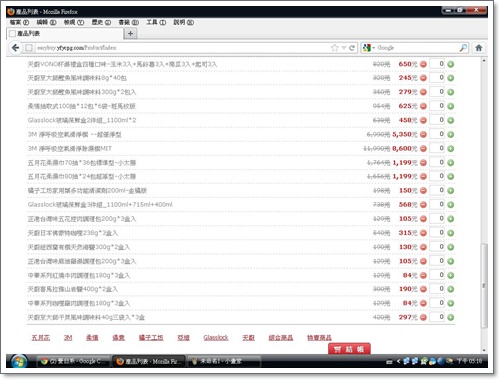Click the plus icon on the 315元 row

451,233
